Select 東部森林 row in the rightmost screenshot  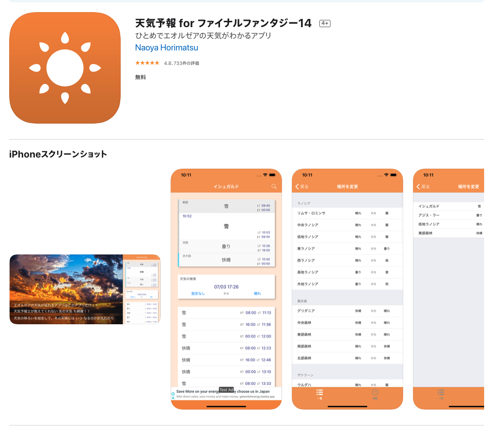pos(448,233)
